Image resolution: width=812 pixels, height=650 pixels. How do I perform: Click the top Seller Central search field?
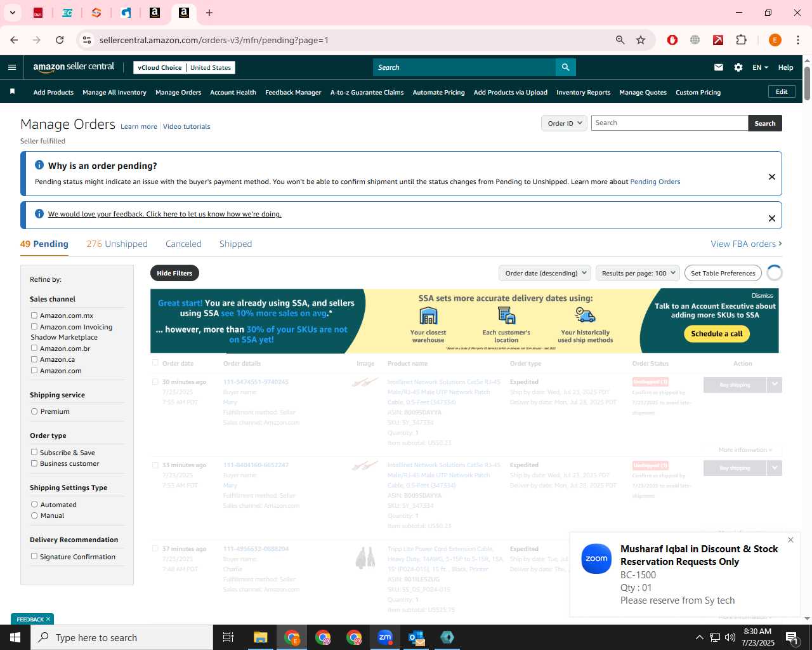click(464, 67)
